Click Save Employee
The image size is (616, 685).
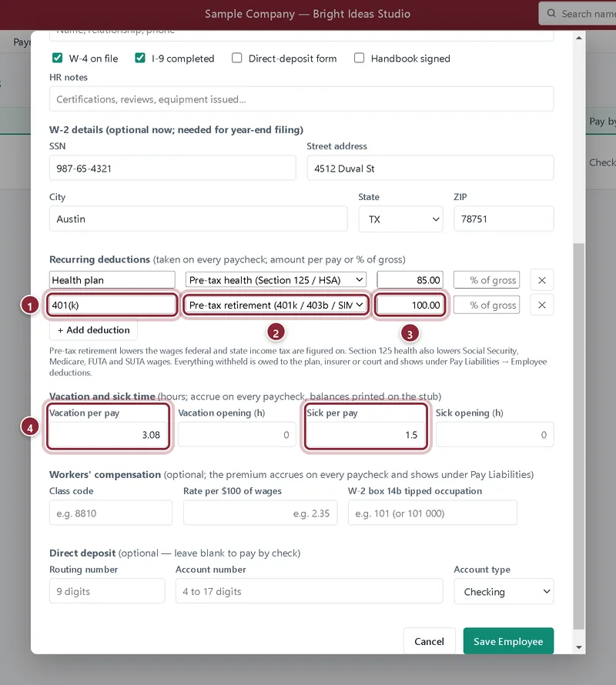click(508, 641)
